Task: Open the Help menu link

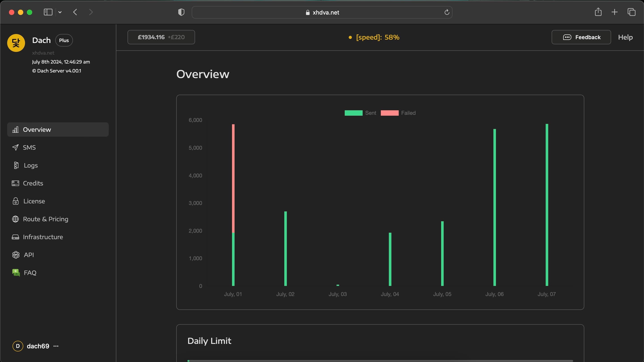Action: click(x=625, y=37)
